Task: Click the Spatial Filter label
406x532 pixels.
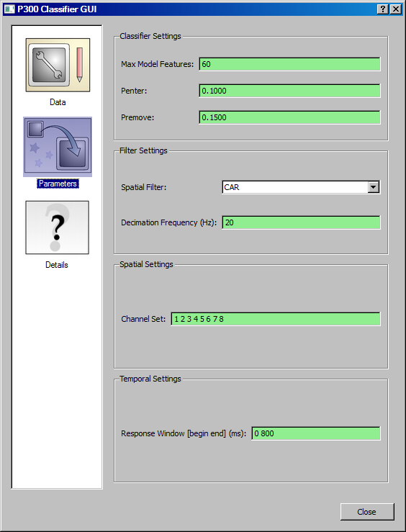Action: [x=144, y=187]
